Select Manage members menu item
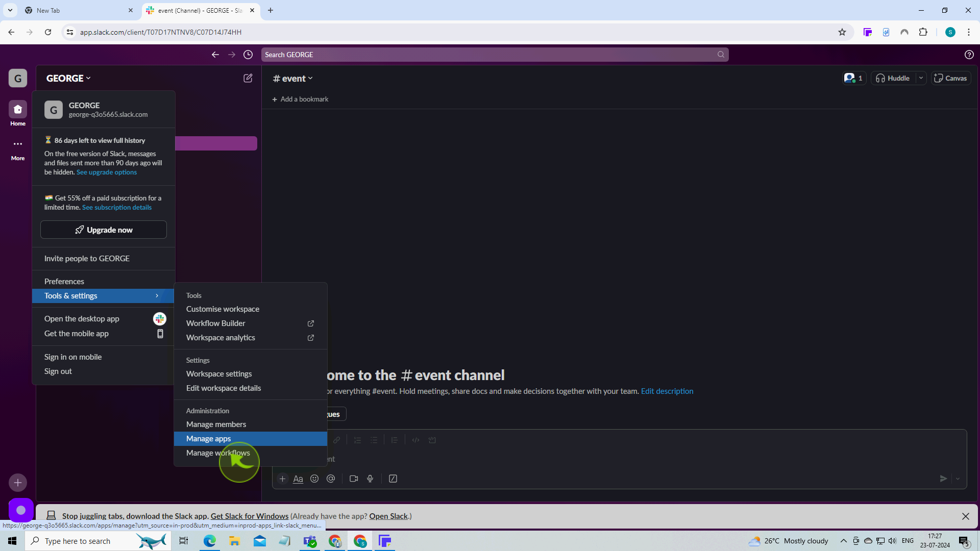 pyautogui.click(x=250, y=424)
